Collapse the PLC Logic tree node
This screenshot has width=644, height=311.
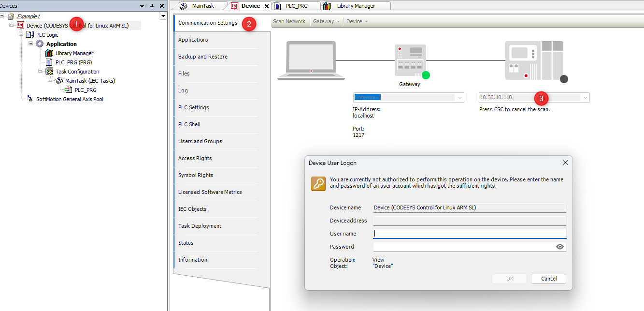(21, 35)
